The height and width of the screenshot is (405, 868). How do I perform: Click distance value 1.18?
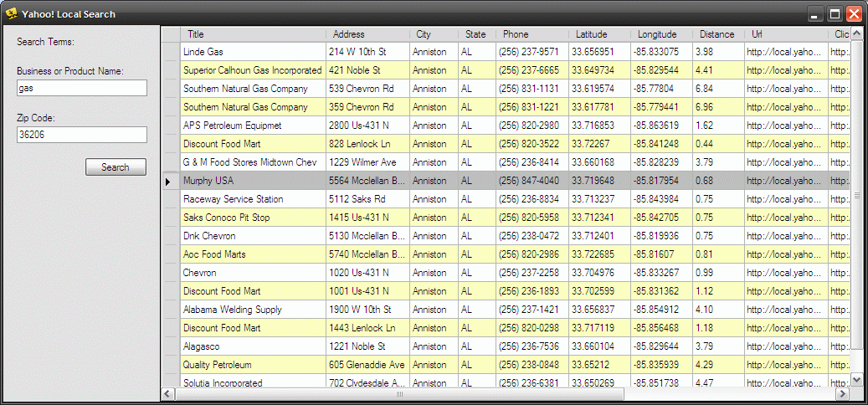tap(718, 328)
